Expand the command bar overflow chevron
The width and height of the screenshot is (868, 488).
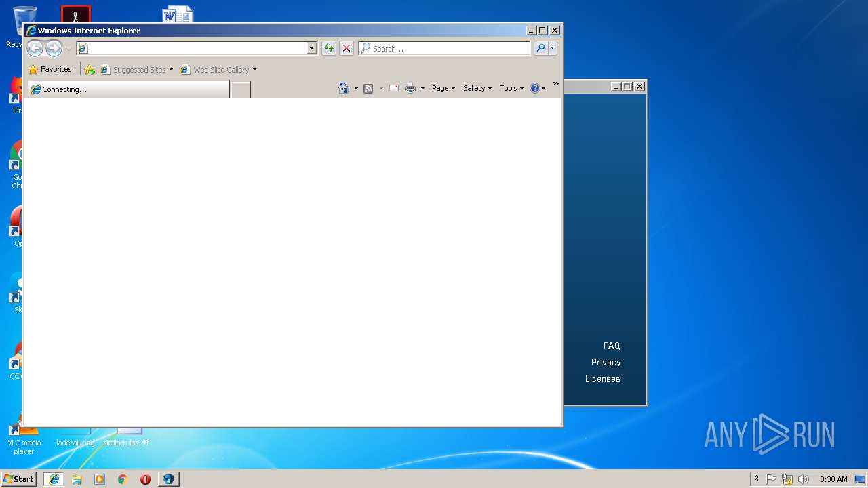click(x=555, y=84)
